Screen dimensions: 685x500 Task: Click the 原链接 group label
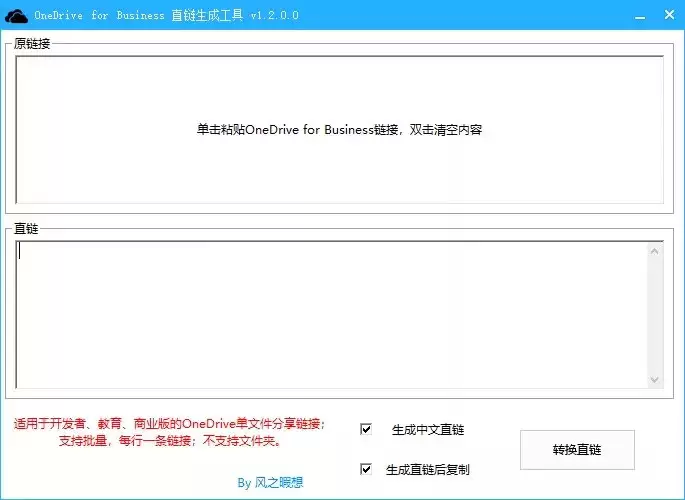tap(32, 44)
